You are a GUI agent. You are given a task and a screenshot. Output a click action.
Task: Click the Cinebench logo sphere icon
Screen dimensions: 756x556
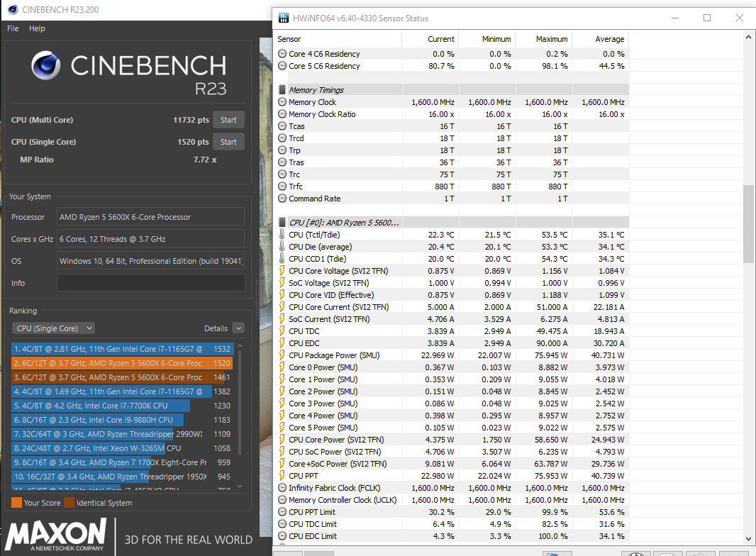click(46, 65)
